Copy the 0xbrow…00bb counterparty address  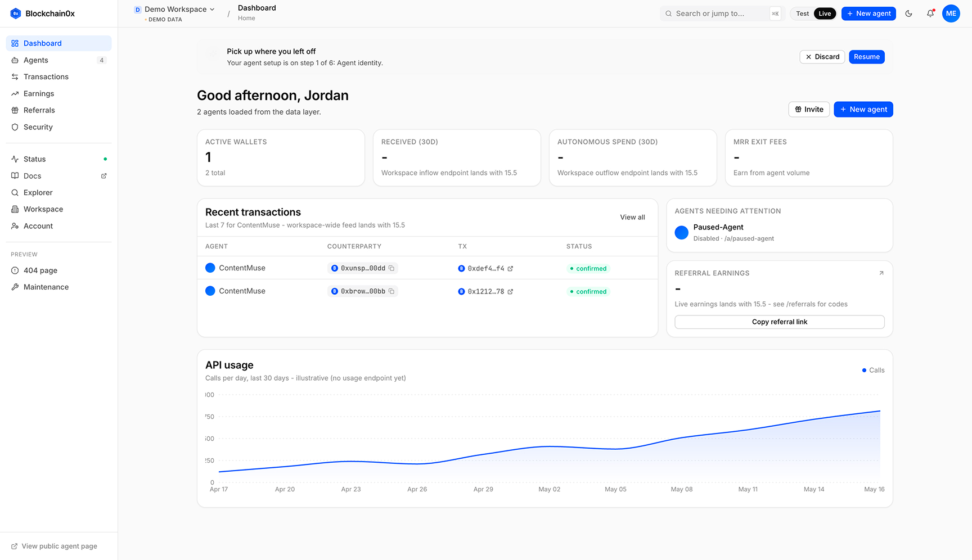pos(391,291)
